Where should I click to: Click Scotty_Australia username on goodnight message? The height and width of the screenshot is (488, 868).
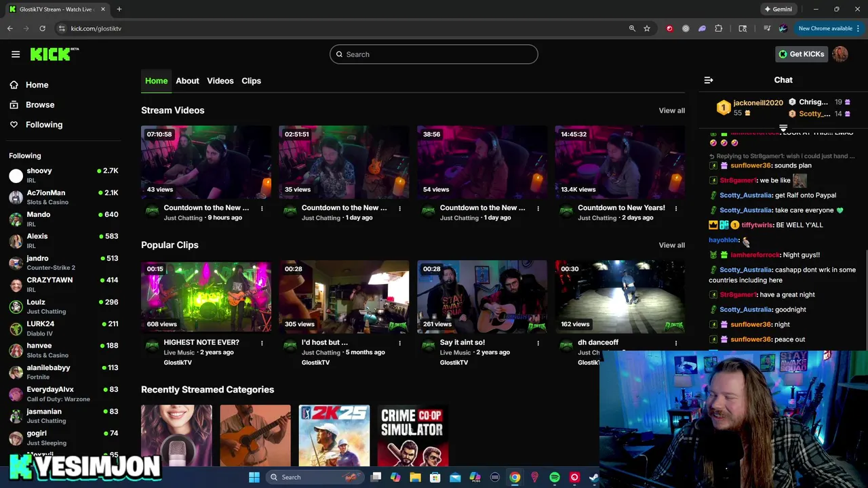[x=746, y=310]
